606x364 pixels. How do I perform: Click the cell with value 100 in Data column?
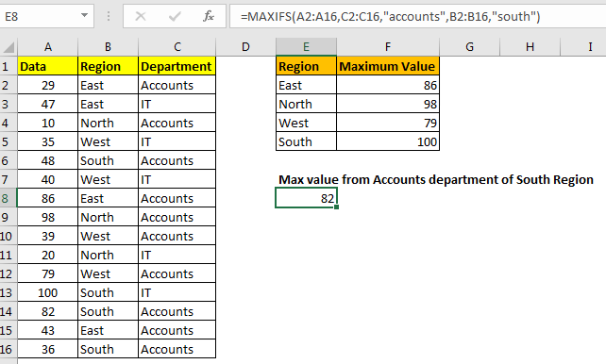(x=47, y=292)
